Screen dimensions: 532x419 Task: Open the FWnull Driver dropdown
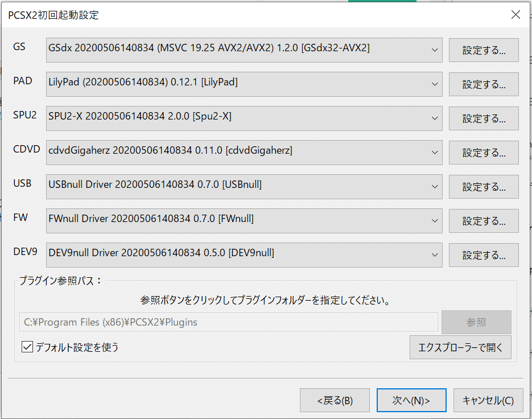(244, 221)
